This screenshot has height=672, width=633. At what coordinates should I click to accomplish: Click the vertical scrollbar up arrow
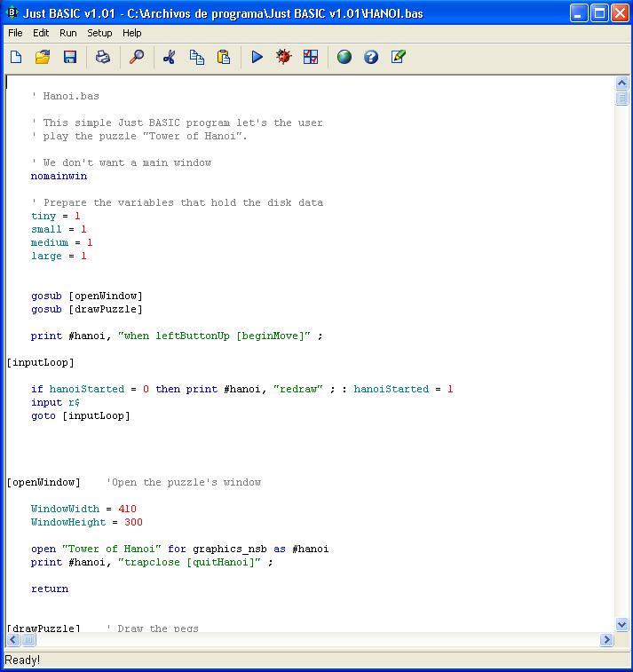pyautogui.click(x=621, y=83)
